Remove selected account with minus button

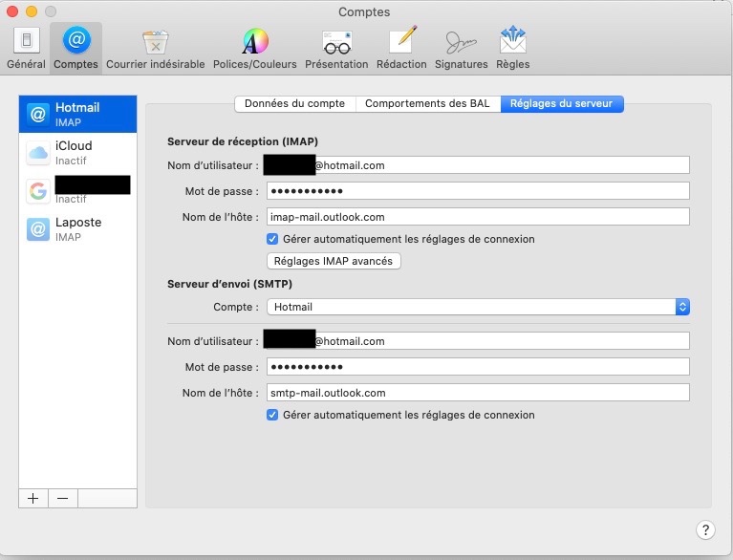click(62, 498)
